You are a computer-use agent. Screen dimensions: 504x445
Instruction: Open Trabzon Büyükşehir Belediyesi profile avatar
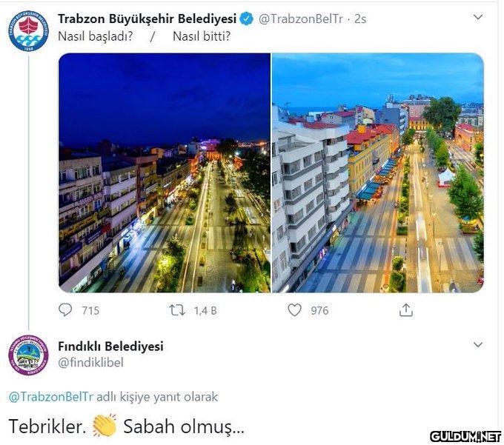(x=29, y=31)
